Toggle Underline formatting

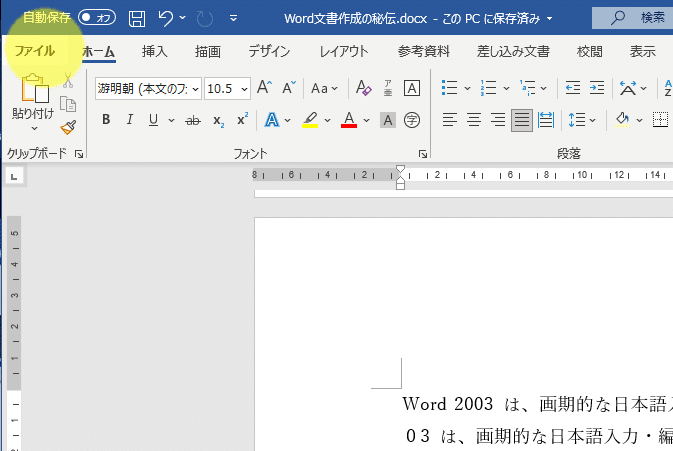(x=153, y=120)
